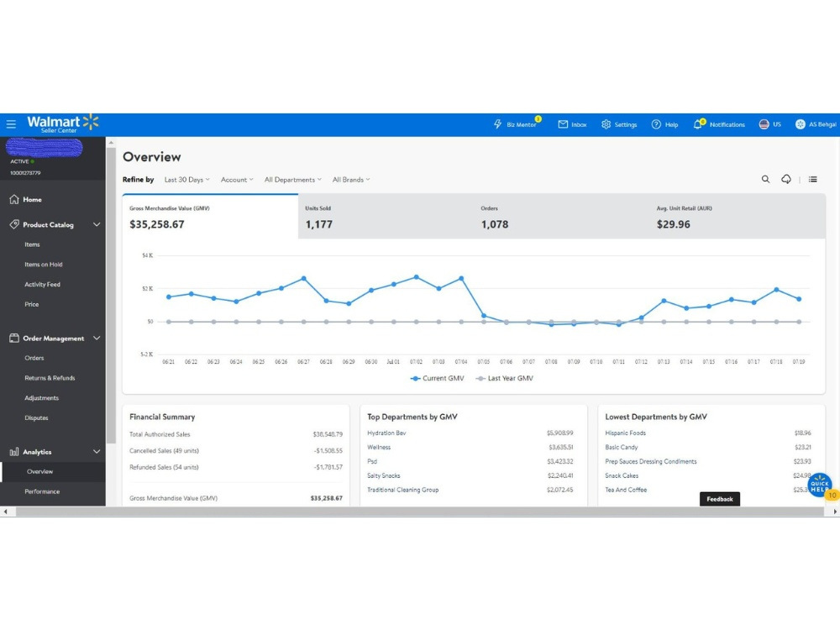Open the All Brands filter dropdown
This screenshot has height=630, width=840.
351,180
